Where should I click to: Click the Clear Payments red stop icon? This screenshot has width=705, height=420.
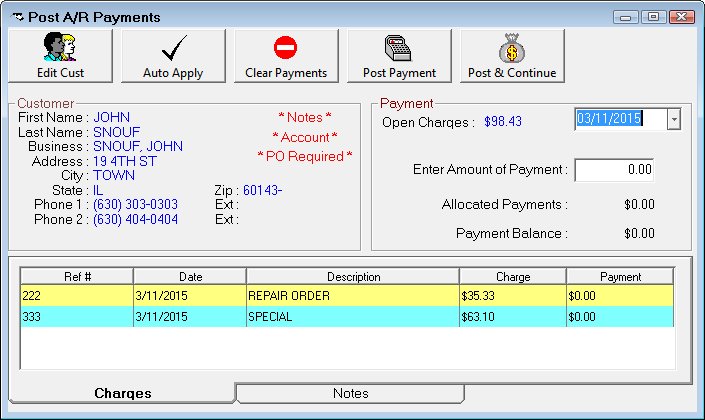pyautogui.click(x=286, y=47)
